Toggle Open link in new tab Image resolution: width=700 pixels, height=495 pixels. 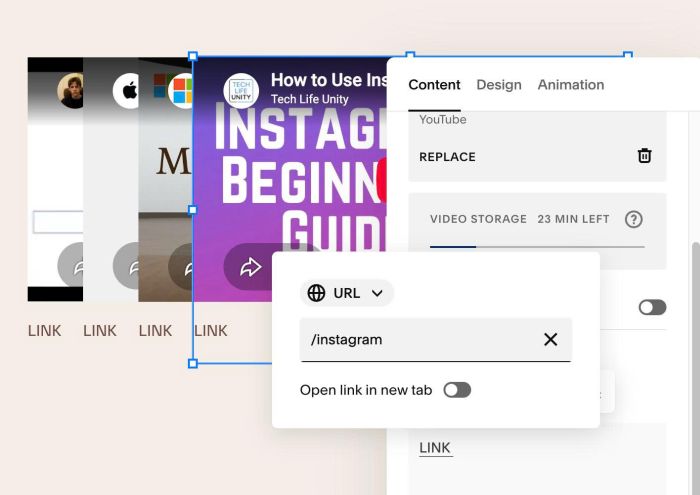(457, 390)
